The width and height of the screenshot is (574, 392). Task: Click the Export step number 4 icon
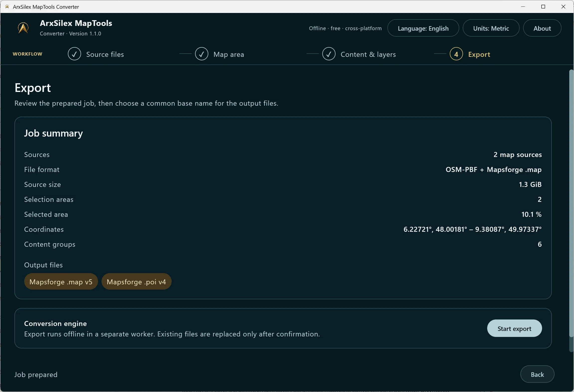(x=456, y=54)
